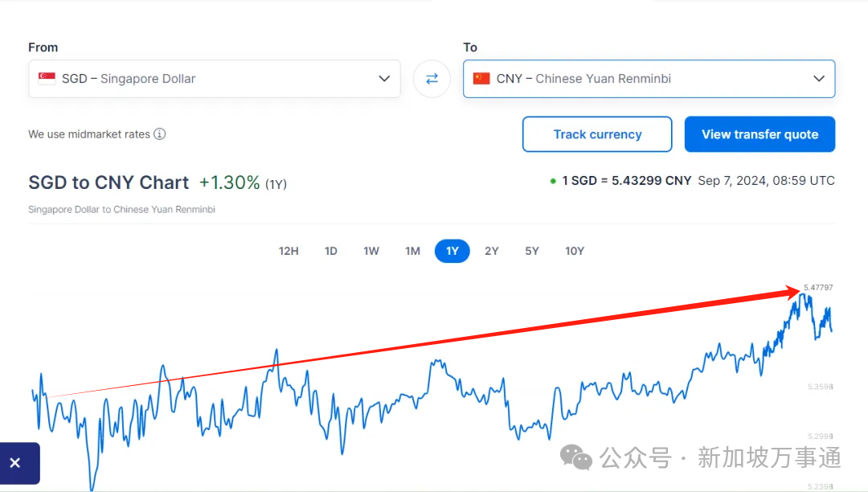Click the midmarket rates info icon
868x492 pixels.
(x=160, y=134)
